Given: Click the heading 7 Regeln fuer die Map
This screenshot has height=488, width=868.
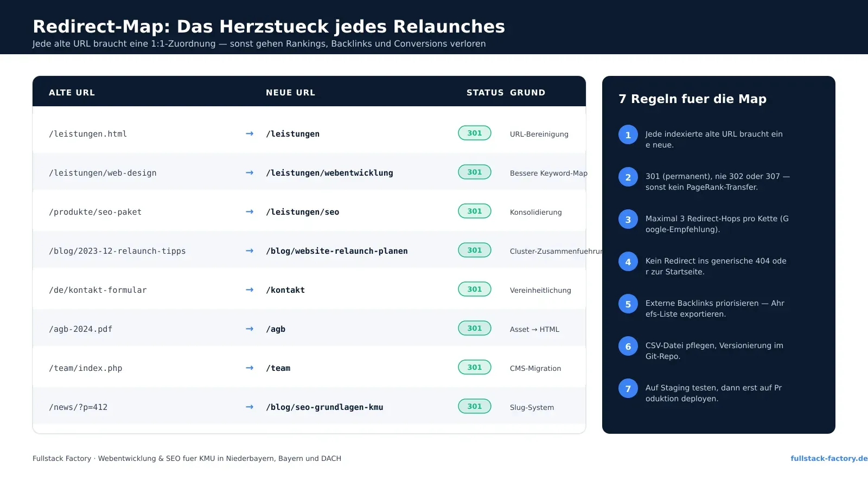Looking at the screenshot, I should [692, 99].
